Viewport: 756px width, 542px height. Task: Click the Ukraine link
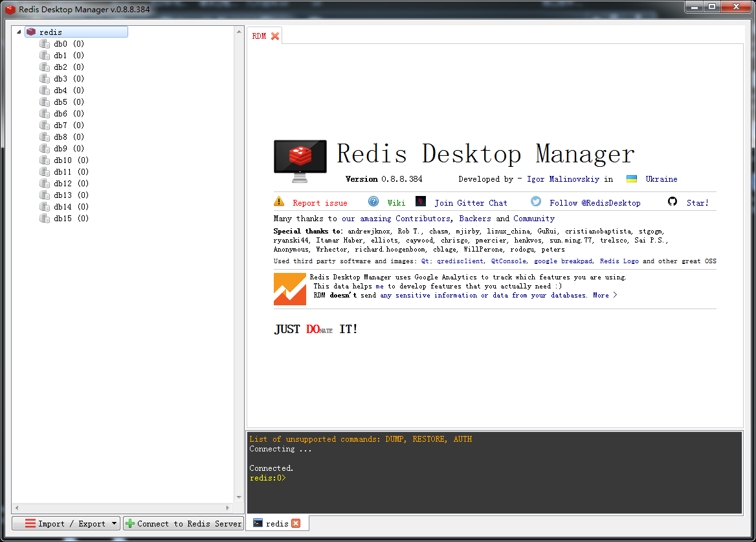pos(661,179)
